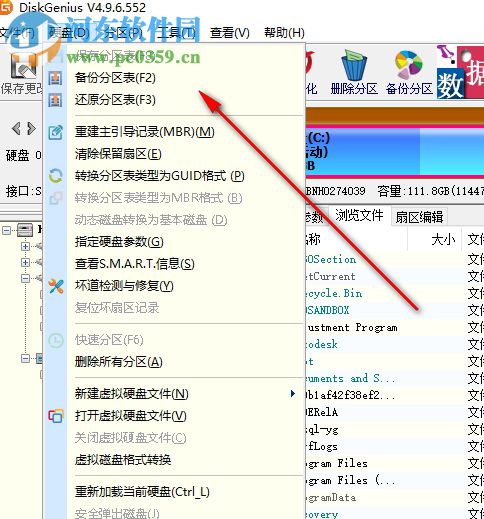
Task: Click the DiskGenius title bar logo
Action: [x=5, y=7]
